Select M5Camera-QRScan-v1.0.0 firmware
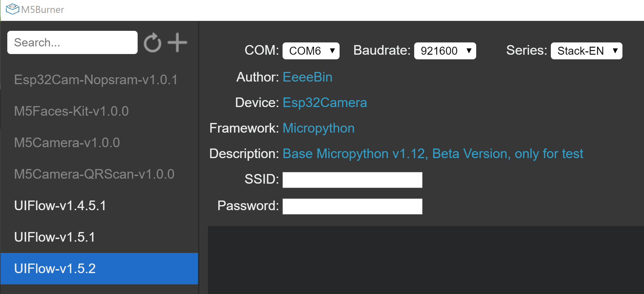This screenshot has width=644, height=294. click(x=99, y=174)
